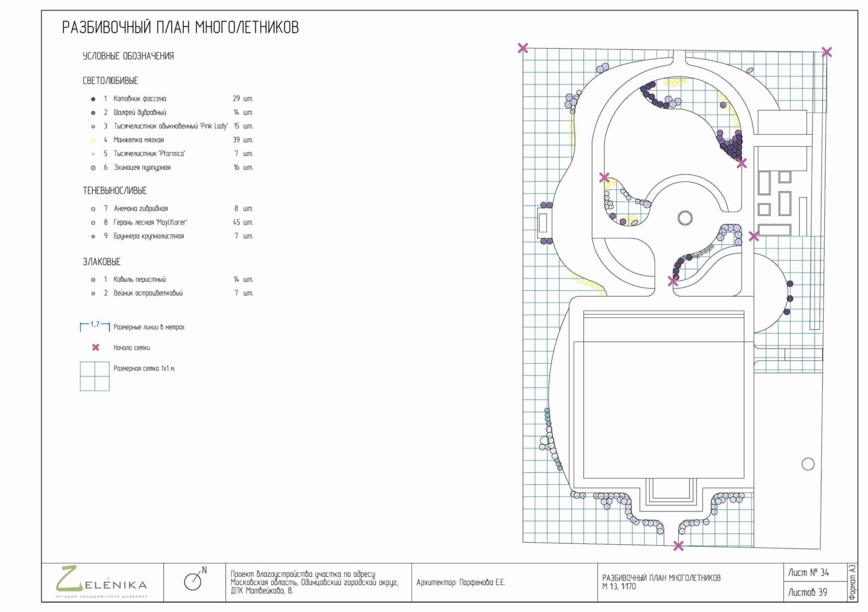Click the Лист № 34 sheet number cell
868x612 pixels.
808,573
